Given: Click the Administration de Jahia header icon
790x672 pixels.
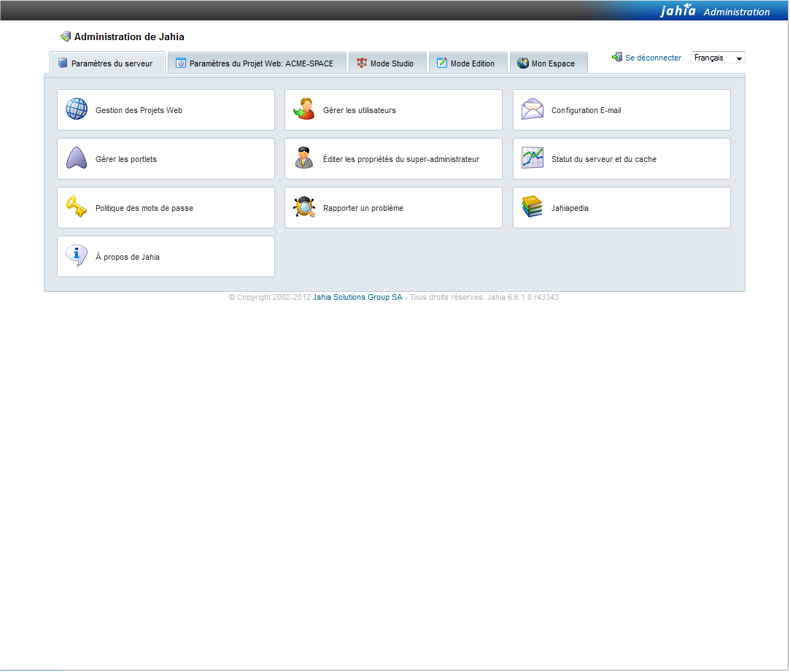Looking at the screenshot, I should pyautogui.click(x=65, y=35).
